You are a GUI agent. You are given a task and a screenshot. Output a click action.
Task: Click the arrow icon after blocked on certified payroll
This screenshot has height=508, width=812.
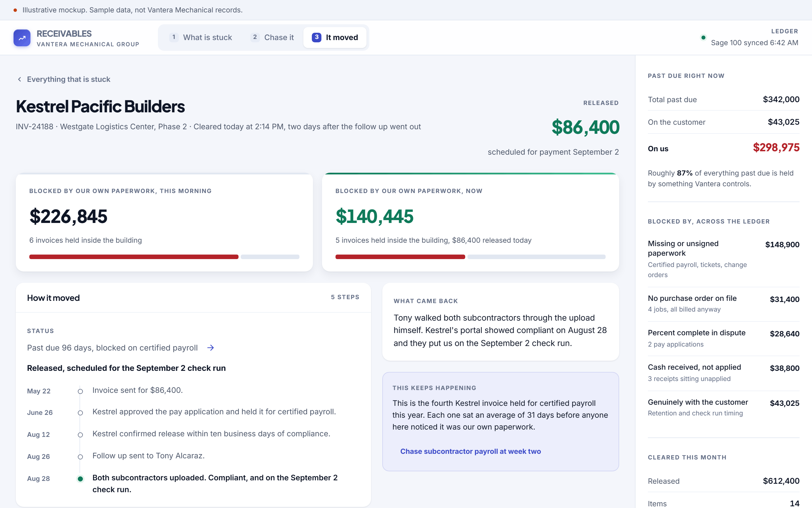210,348
